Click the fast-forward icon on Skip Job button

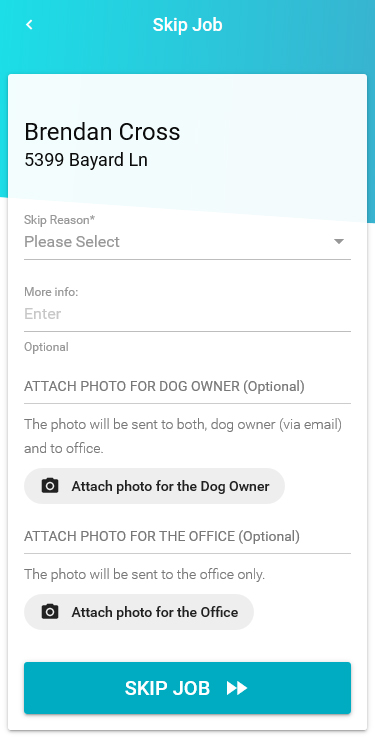pyautogui.click(x=237, y=688)
